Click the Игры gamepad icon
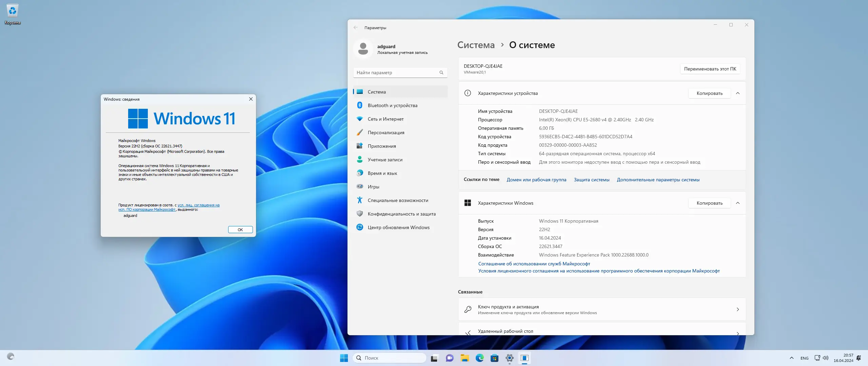This screenshot has width=868, height=366. pos(360,186)
